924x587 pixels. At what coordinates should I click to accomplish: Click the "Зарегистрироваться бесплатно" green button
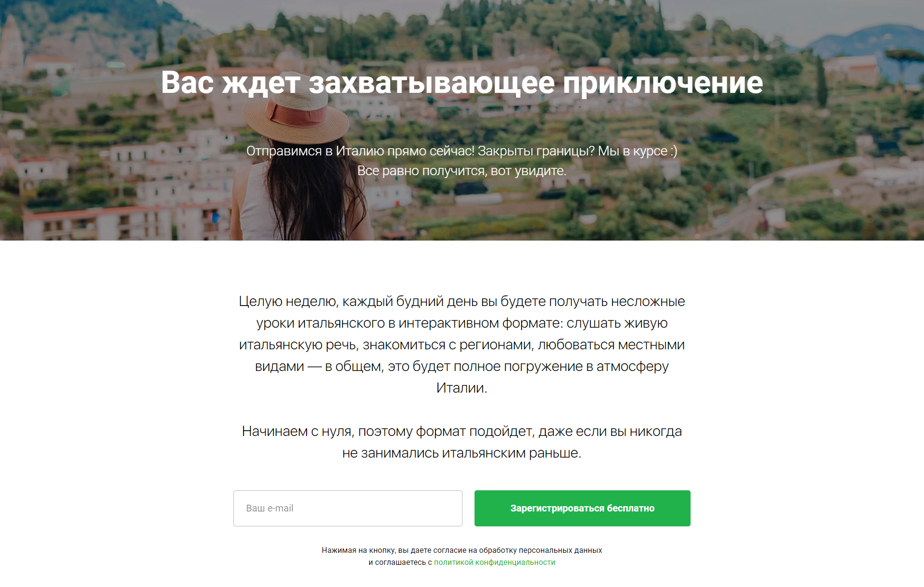click(582, 508)
